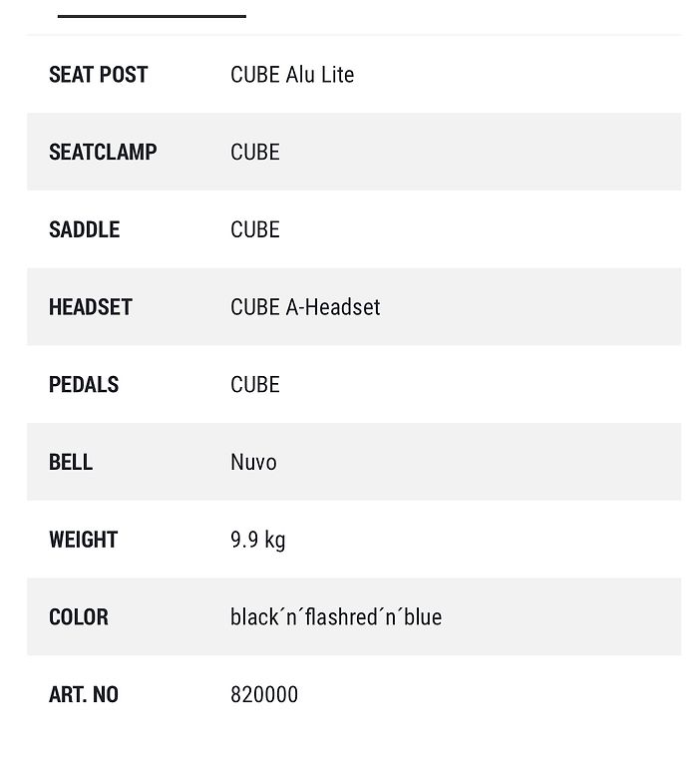The height and width of the screenshot is (766, 700).
Task: Select the SEATCLAMP row's CUBE value
Action: [x=255, y=152]
